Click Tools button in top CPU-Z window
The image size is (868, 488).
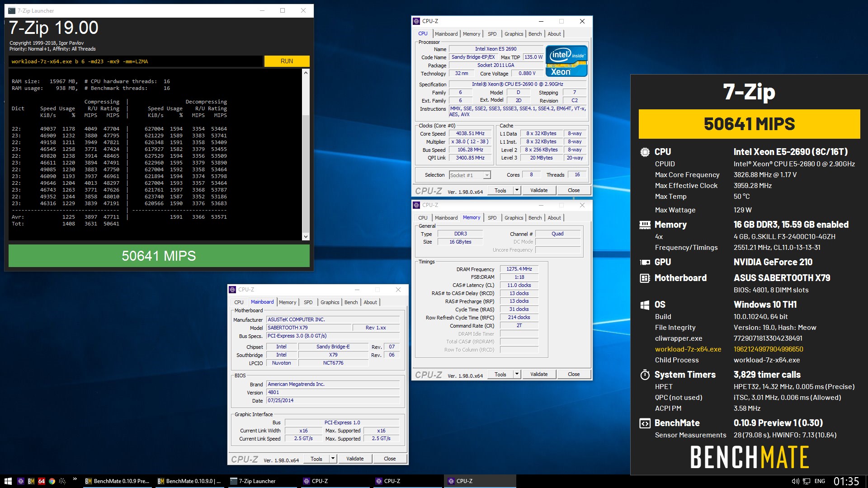click(500, 190)
